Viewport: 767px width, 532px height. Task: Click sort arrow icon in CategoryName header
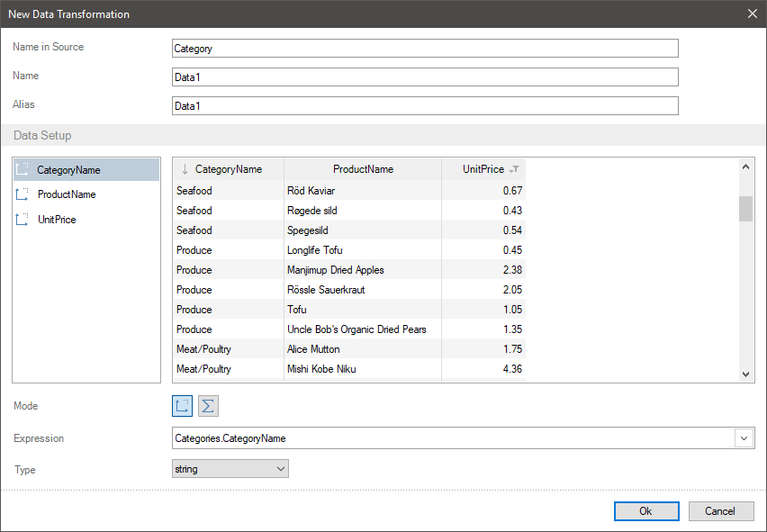[185, 169]
